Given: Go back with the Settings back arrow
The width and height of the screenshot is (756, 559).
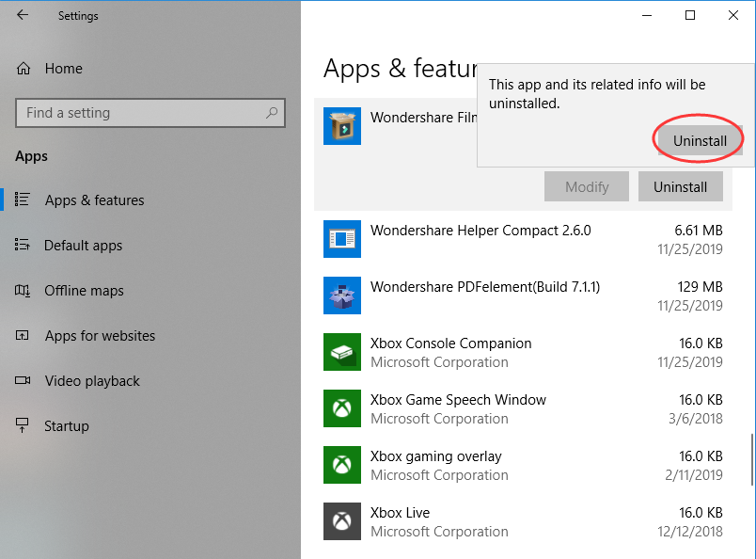Looking at the screenshot, I should [23, 15].
